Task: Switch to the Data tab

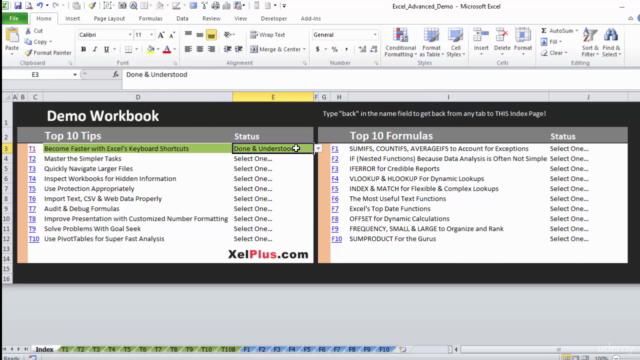Action: pyautogui.click(x=182, y=18)
